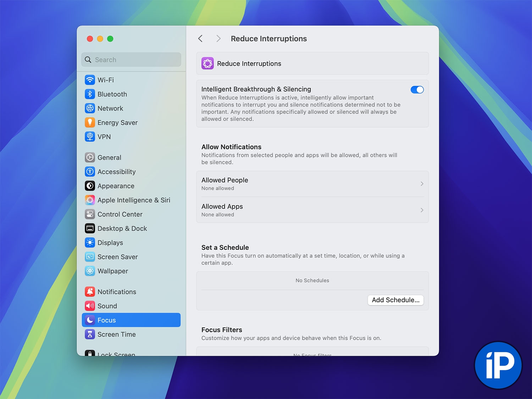This screenshot has width=532, height=399.
Task: Open Notifications via its bell icon
Action: coord(90,292)
